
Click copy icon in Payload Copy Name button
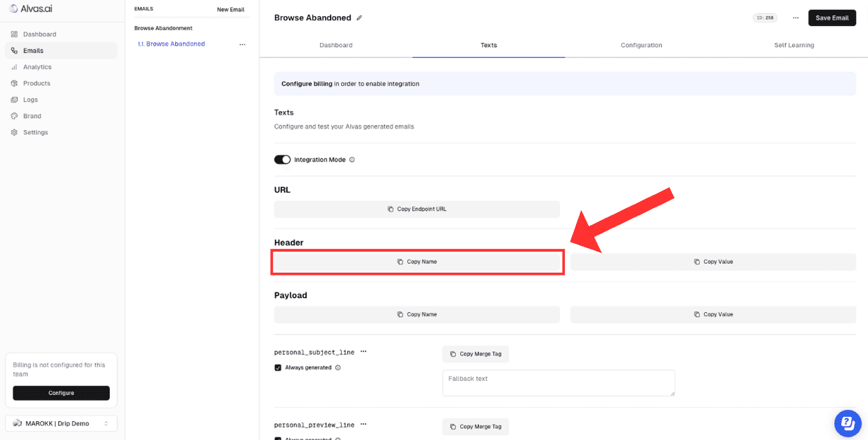[x=400, y=315]
